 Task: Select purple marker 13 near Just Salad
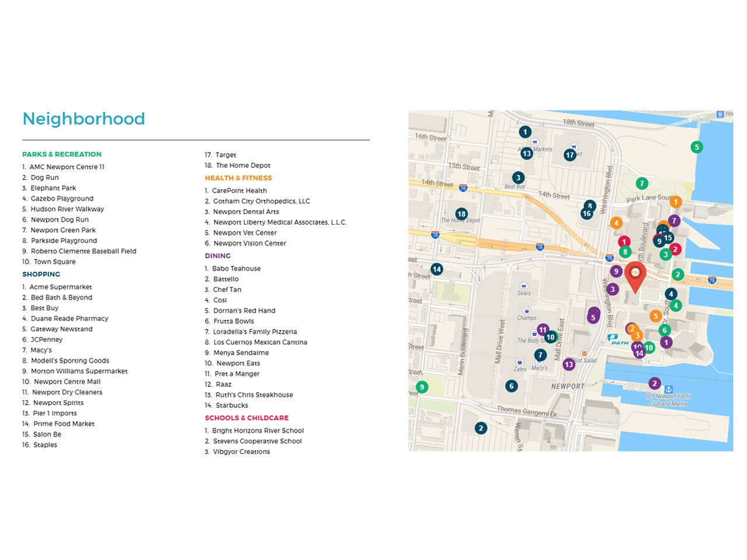click(569, 365)
